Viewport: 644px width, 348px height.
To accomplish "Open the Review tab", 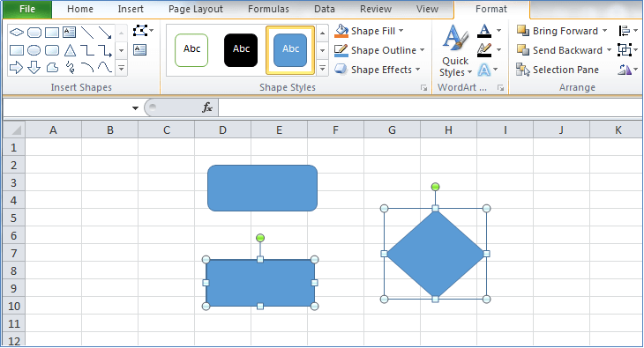I will tap(376, 9).
